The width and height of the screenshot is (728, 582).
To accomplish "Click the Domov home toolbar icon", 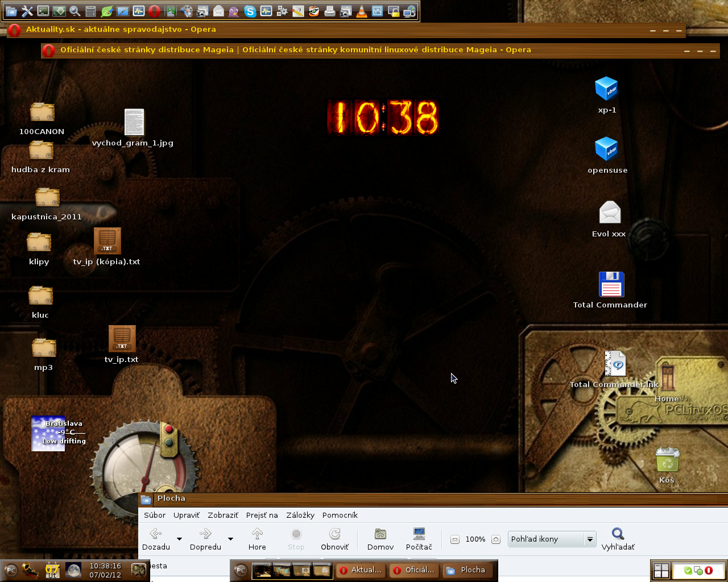I will click(x=380, y=539).
